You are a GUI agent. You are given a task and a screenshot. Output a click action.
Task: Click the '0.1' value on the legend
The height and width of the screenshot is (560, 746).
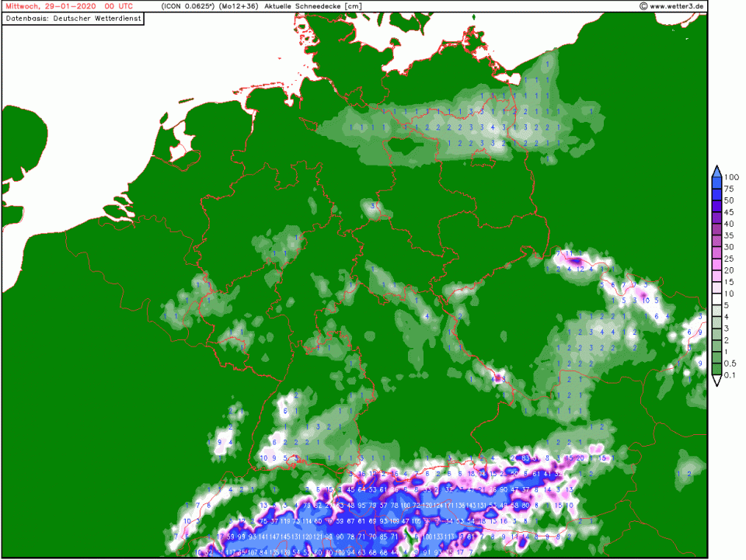(x=730, y=375)
